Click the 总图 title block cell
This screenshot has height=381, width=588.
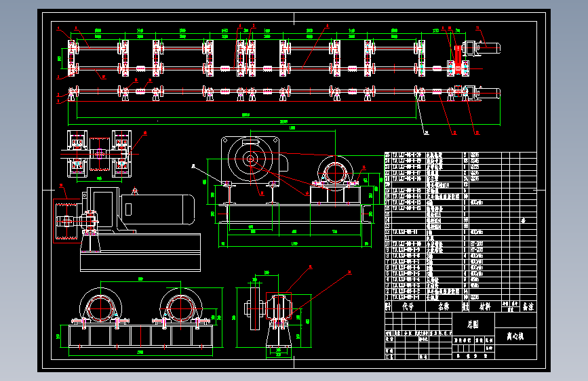[x=473, y=324]
